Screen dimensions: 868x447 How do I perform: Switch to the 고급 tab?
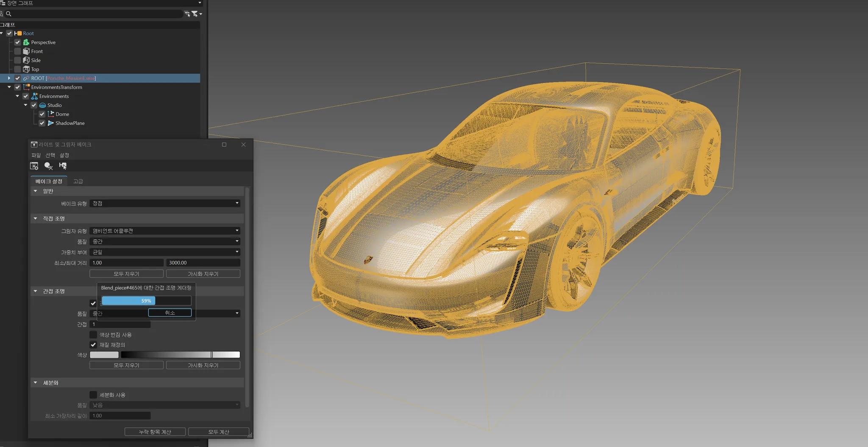[78, 182]
